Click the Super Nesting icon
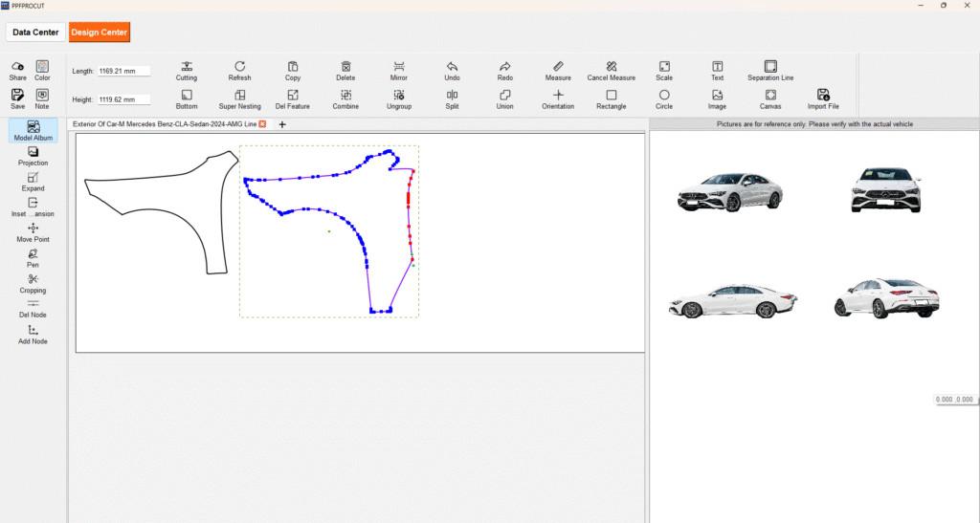980x523 pixels. pos(240,96)
